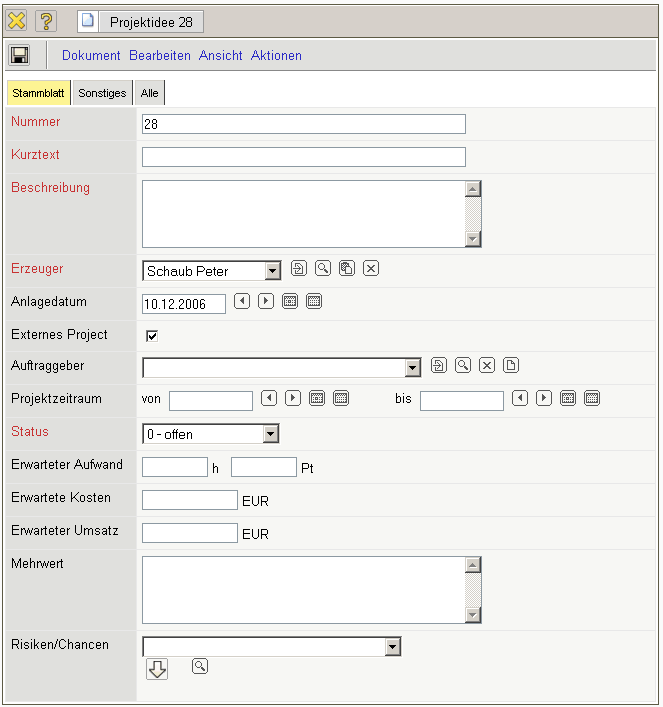Expand the Erzeuger dropdown

pos(272,271)
